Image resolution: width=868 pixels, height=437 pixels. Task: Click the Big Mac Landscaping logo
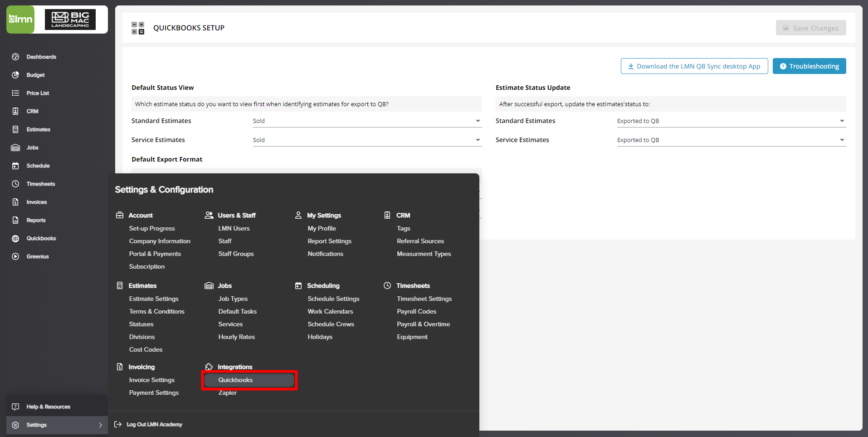click(x=70, y=20)
